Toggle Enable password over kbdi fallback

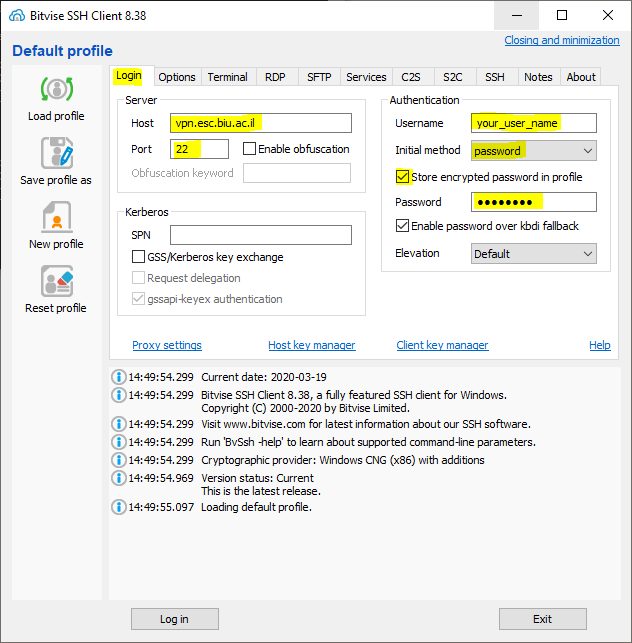point(402,226)
